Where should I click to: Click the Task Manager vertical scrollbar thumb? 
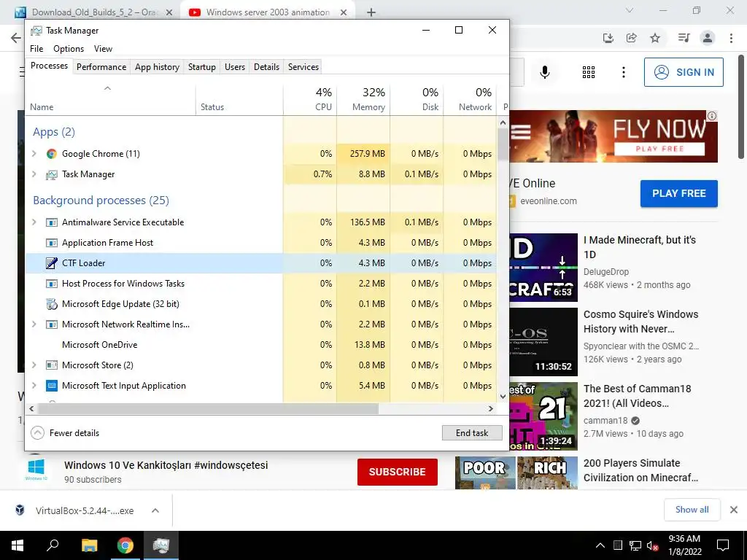pos(503,144)
